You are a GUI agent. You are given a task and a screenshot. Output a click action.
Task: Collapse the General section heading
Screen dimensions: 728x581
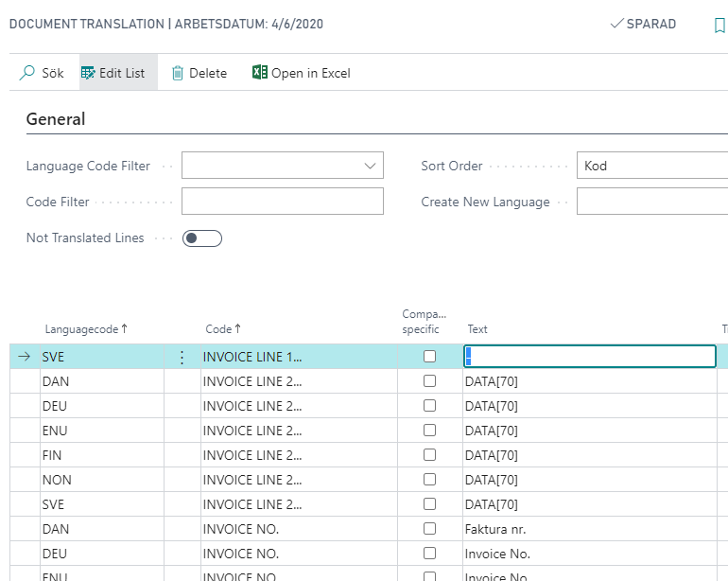[x=56, y=119]
